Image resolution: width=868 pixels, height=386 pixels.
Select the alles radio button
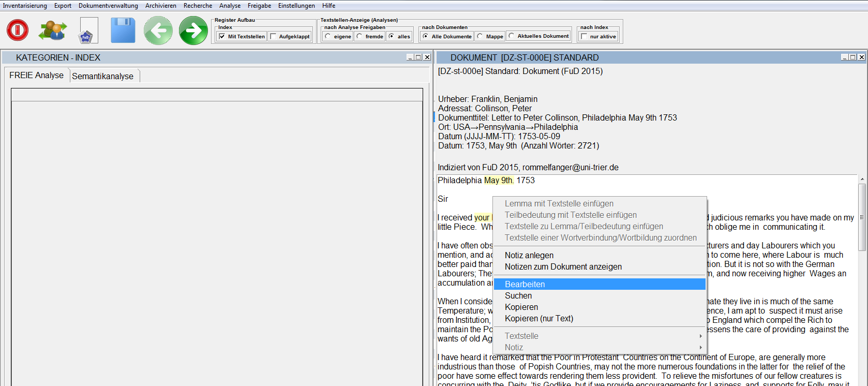392,36
